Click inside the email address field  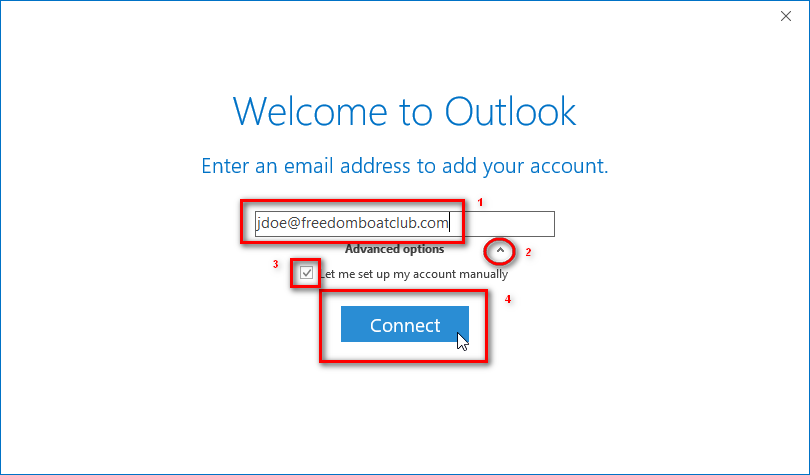pyautogui.click(x=404, y=224)
